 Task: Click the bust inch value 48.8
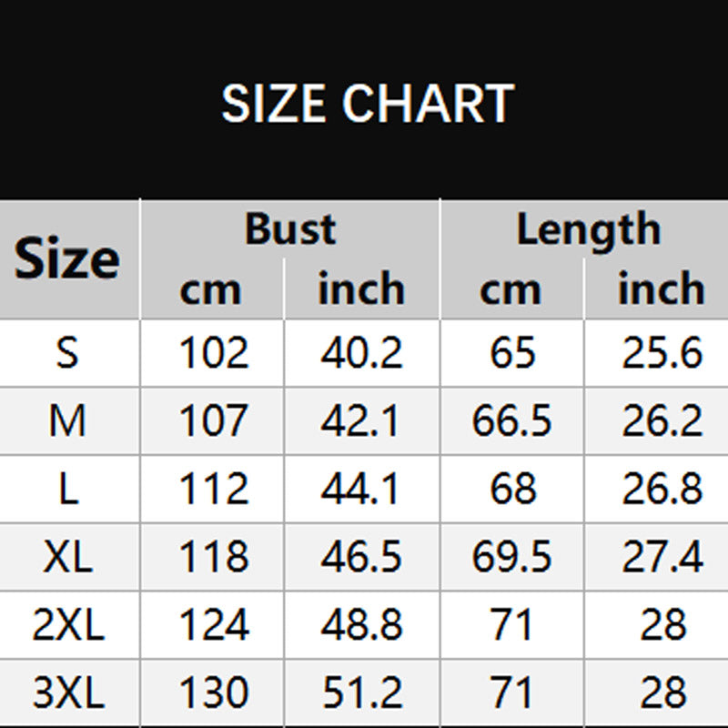pos(361,625)
